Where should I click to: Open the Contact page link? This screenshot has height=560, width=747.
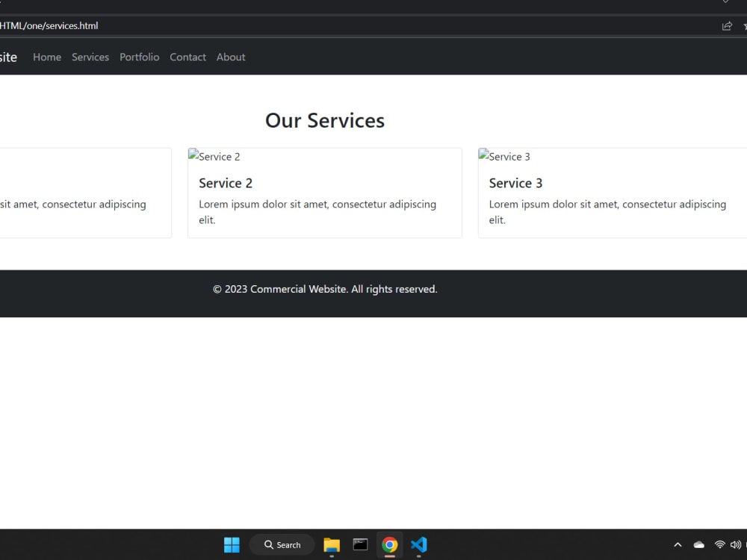coord(187,57)
